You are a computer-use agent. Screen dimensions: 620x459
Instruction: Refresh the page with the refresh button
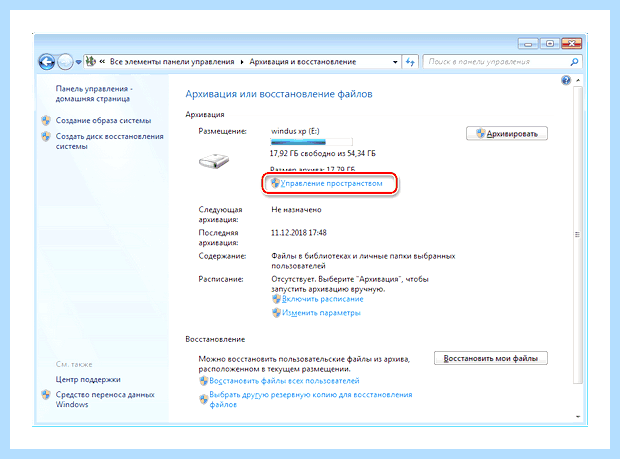[410, 62]
